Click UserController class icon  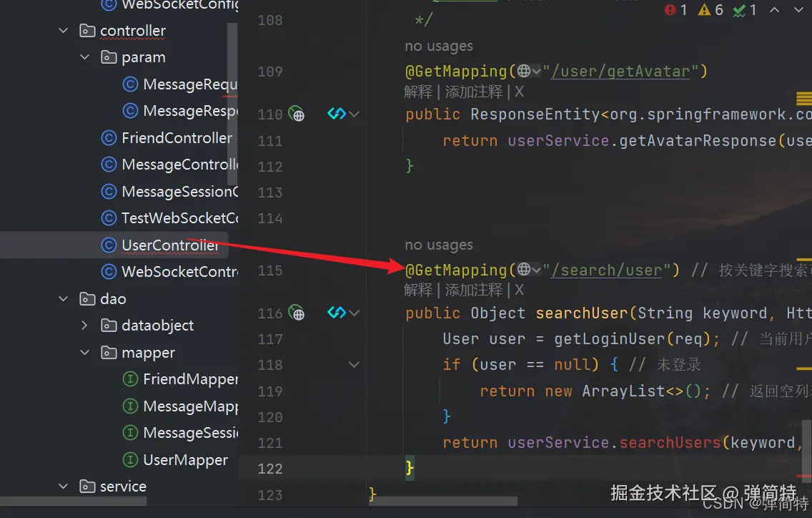click(108, 245)
